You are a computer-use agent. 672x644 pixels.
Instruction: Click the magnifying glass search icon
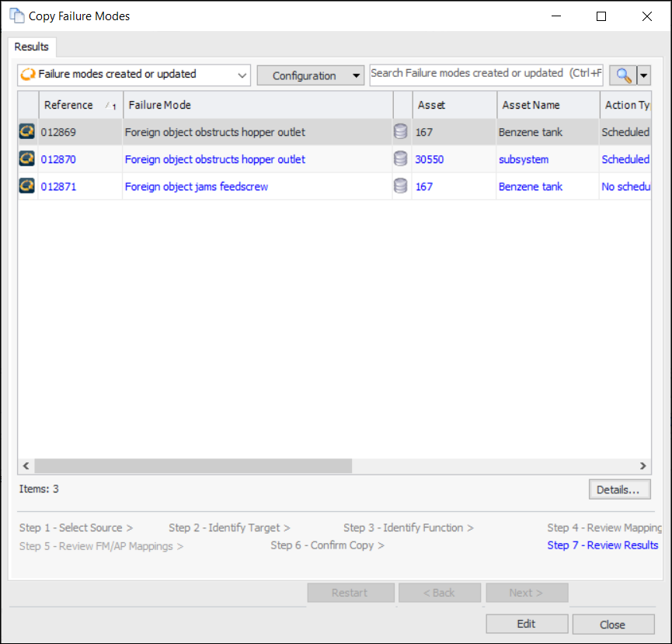(x=622, y=75)
